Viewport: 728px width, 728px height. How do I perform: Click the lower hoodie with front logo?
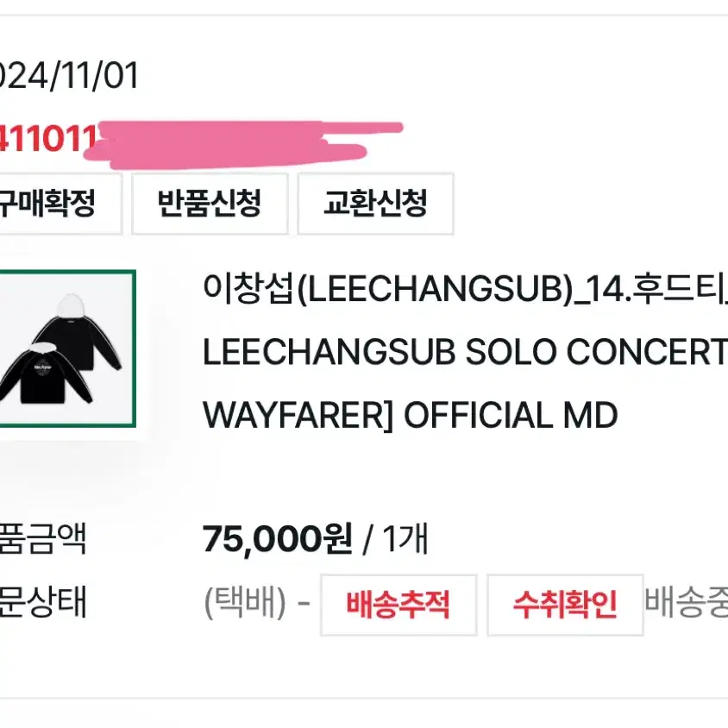(x=45, y=373)
